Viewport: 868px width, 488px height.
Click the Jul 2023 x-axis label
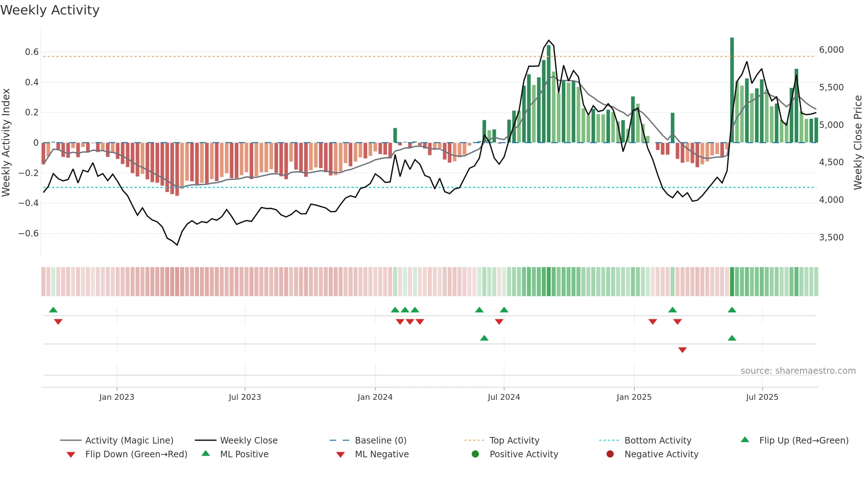[245, 397]
